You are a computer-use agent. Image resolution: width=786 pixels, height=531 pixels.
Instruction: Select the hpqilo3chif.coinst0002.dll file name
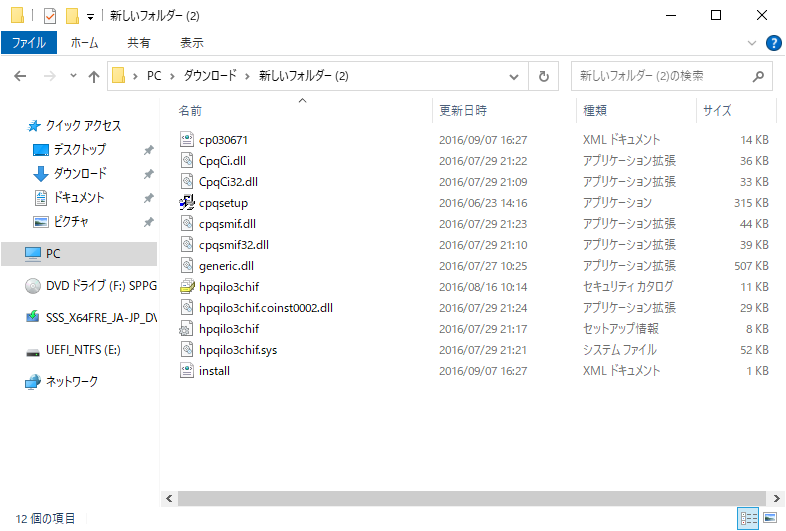266,308
